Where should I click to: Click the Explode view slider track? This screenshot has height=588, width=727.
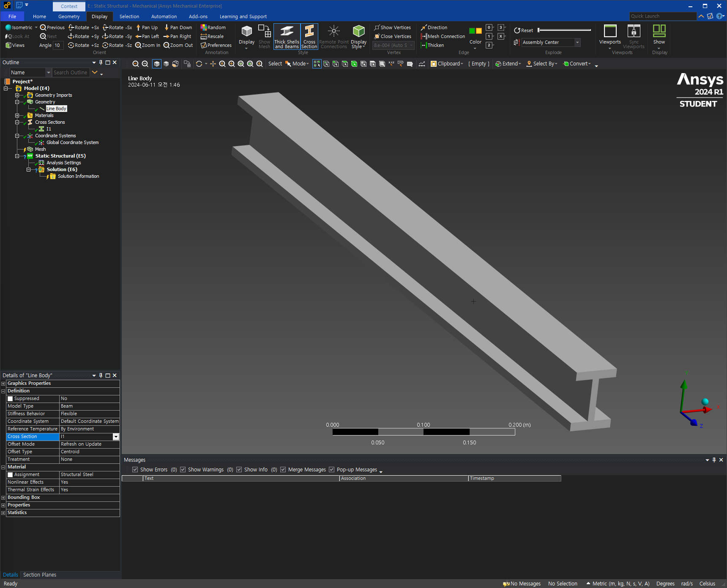click(564, 30)
